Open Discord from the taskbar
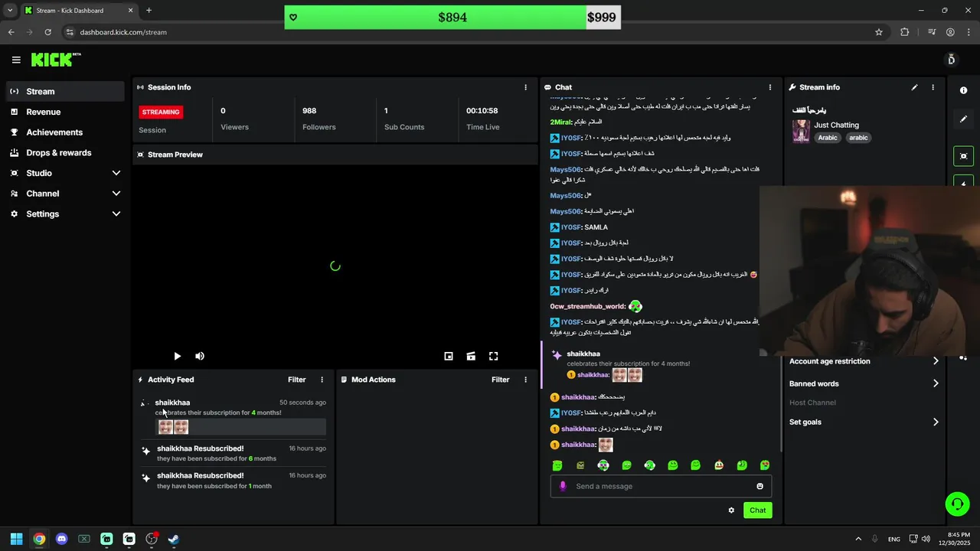This screenshot has width=980, height=551. (x=61, y=539)
